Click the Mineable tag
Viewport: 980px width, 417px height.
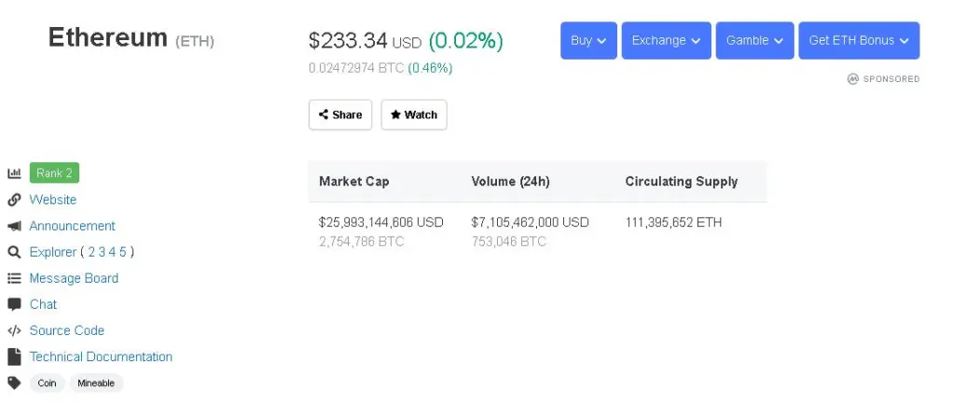click(x=96, y=383)
